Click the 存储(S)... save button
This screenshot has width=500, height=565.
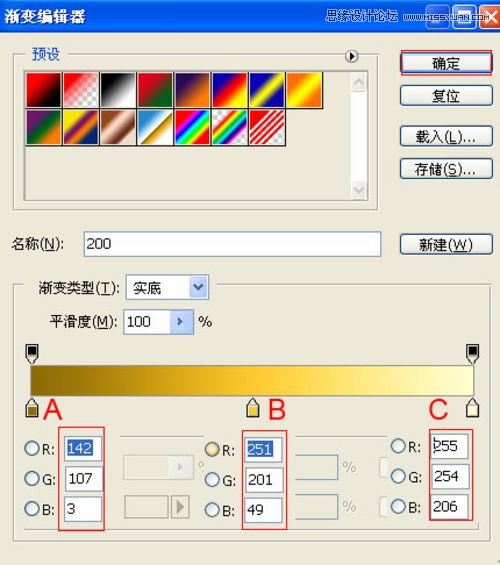pos(446,169)
